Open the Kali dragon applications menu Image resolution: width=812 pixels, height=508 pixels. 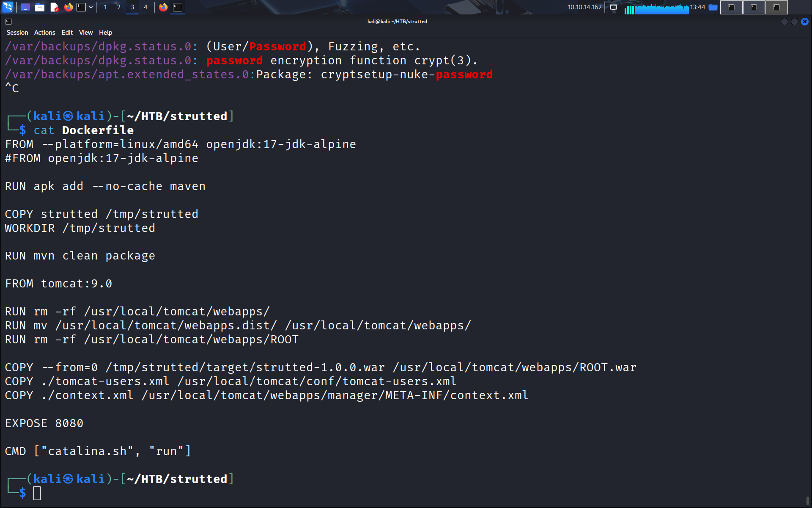click(x=8, y=7)
